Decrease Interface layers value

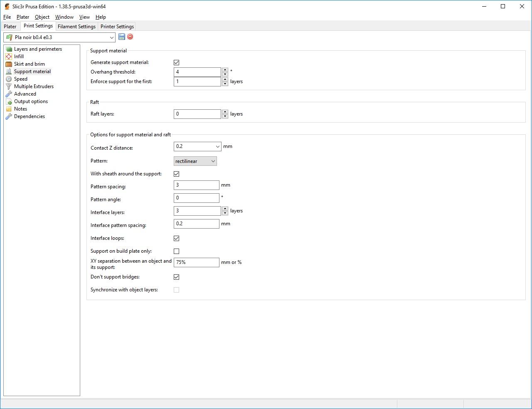click(x=225, y=213)
